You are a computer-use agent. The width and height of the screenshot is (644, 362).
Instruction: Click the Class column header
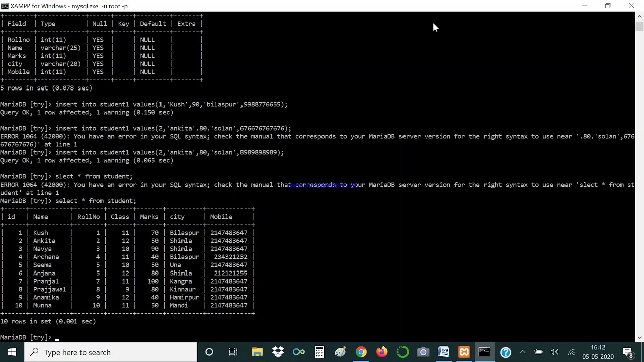(x=120, y=217)
